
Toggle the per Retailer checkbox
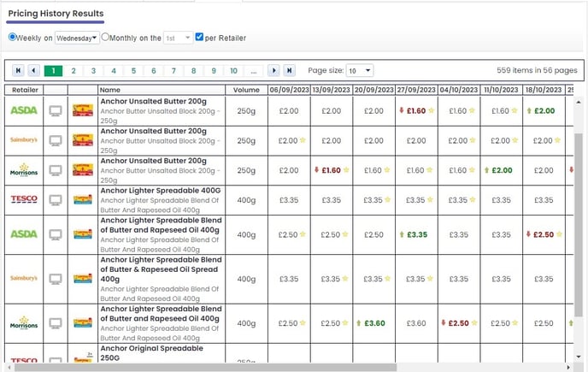point(199,37)
